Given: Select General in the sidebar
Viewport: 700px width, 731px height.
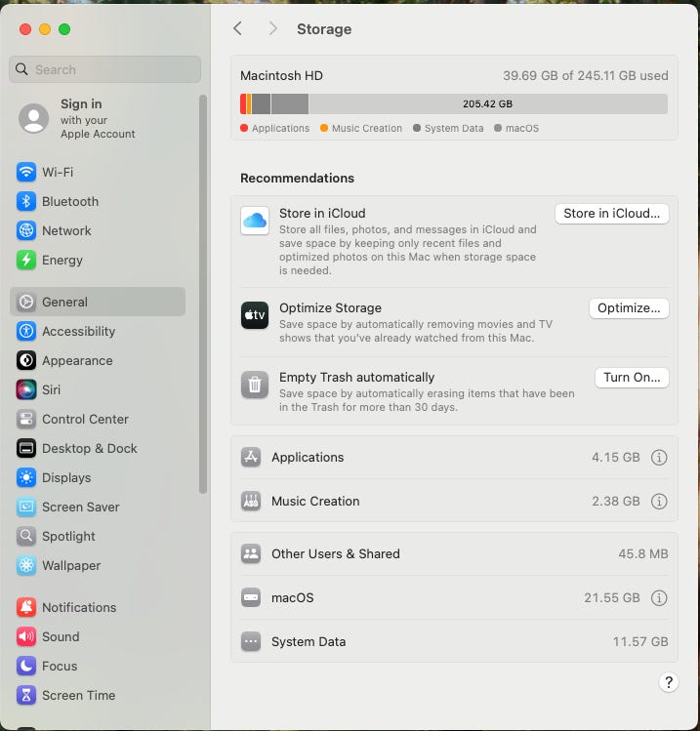Looking at the screenshot, I should 98,302.
